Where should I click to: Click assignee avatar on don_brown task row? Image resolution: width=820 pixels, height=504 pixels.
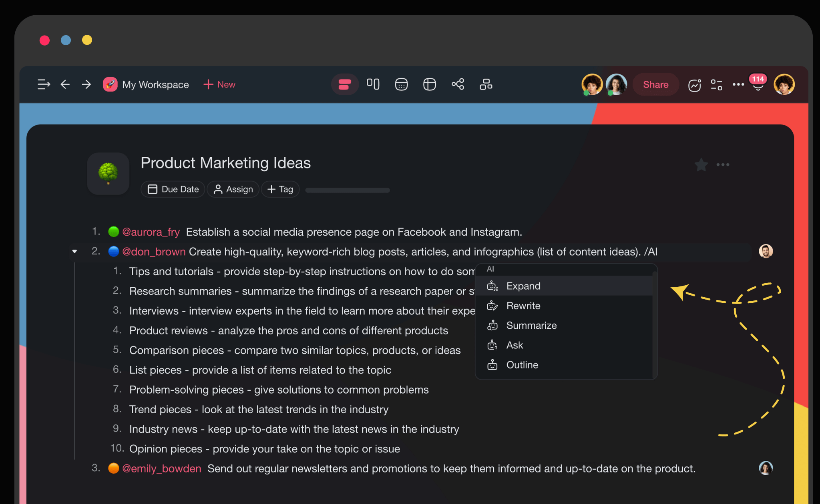pyautogui.click(x=766, y=251)
